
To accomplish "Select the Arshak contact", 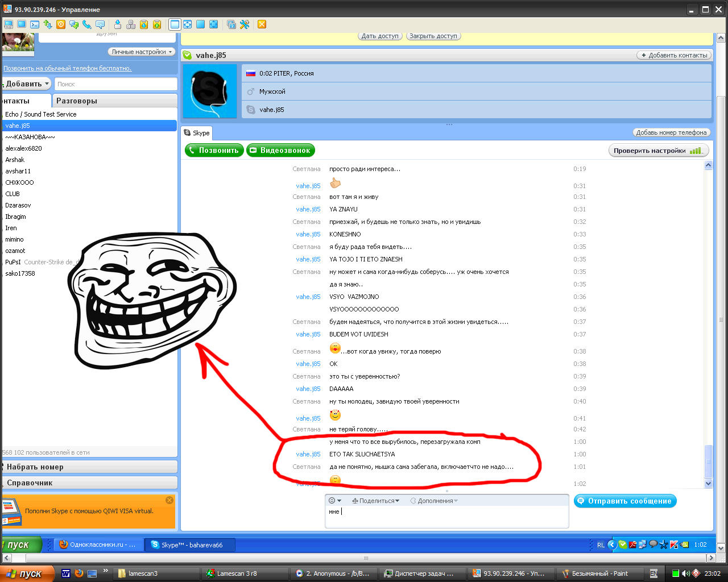I will coord(90,160).
